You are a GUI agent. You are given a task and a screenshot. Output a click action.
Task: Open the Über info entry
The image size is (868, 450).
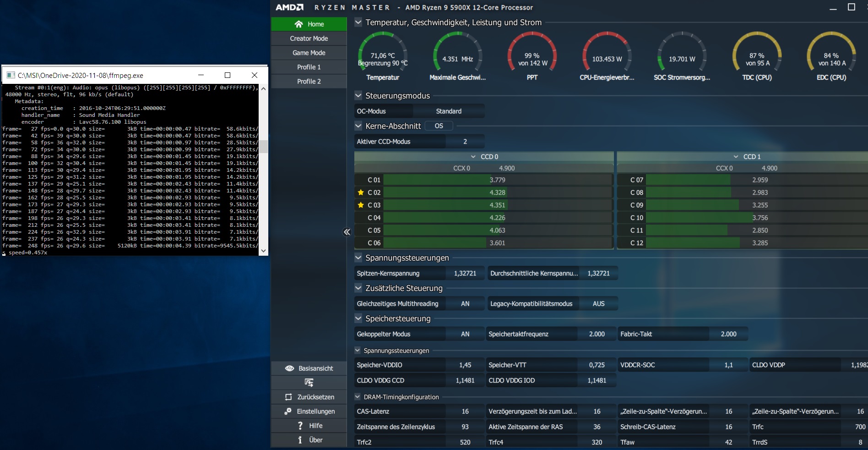pyautogui.click(x=309, y=440)
